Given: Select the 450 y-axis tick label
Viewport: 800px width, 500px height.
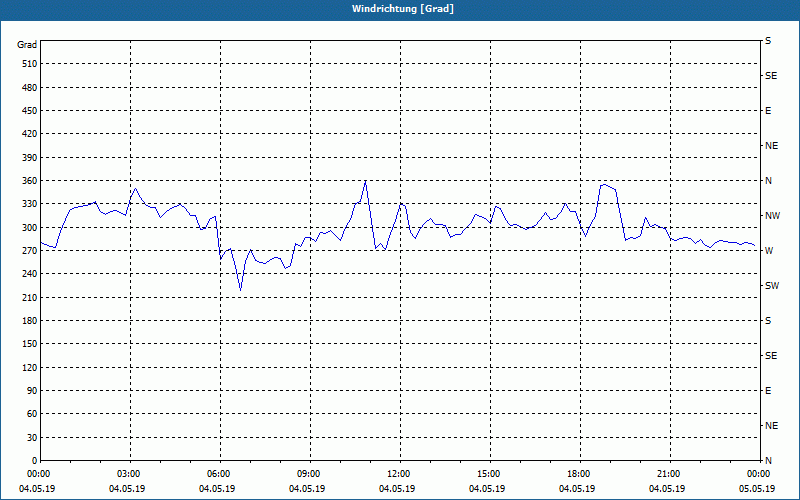Looking at the screenshot, I should click(x=30, y=111).
